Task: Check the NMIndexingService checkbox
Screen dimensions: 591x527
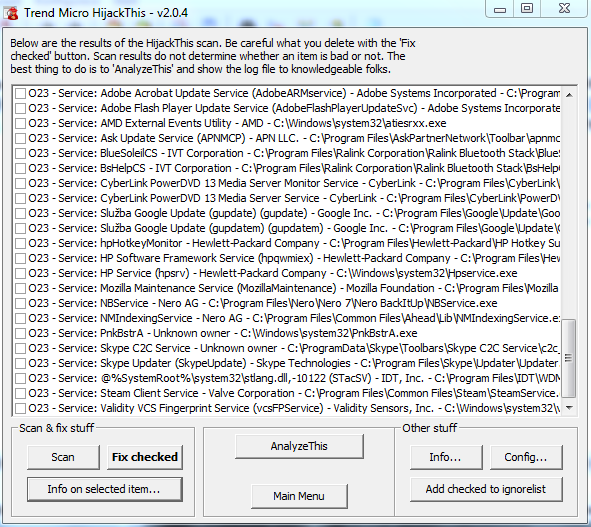Action: pos(20,319)
